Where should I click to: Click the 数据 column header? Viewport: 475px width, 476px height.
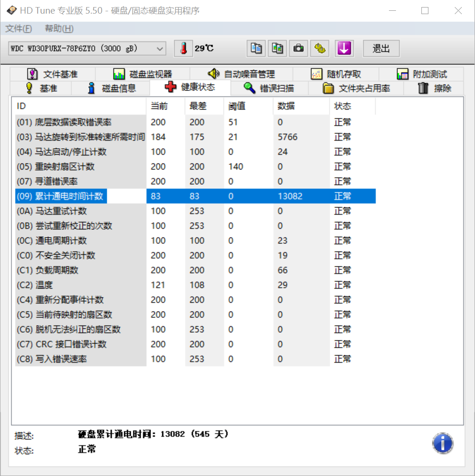click(x=301, y=106)
